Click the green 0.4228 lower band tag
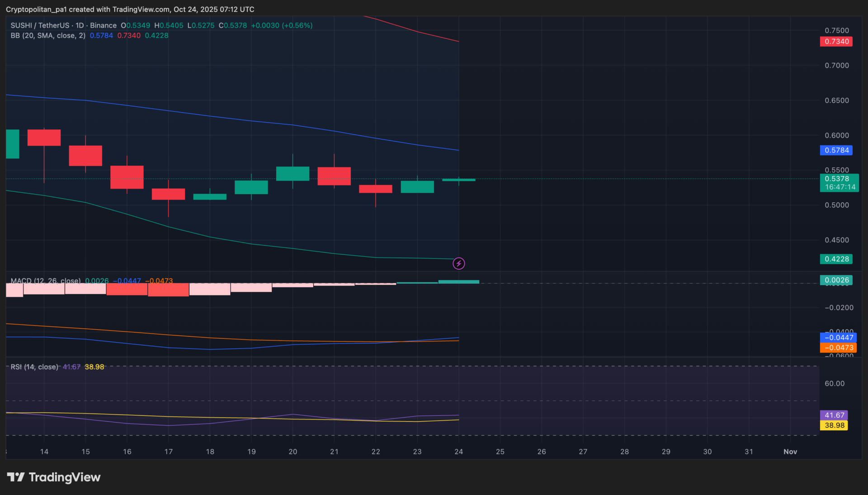Viewport: 868px width, 495px height. pos(836,259)
